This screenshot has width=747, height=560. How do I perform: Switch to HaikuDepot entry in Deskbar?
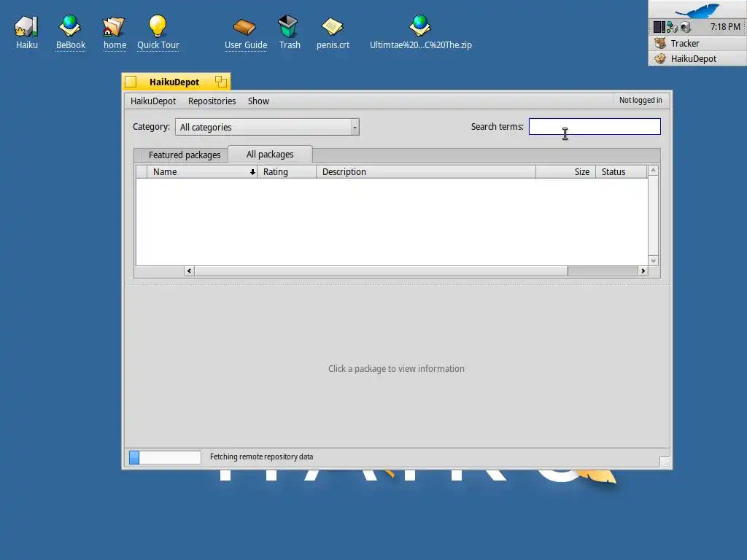tap(697, 58)
